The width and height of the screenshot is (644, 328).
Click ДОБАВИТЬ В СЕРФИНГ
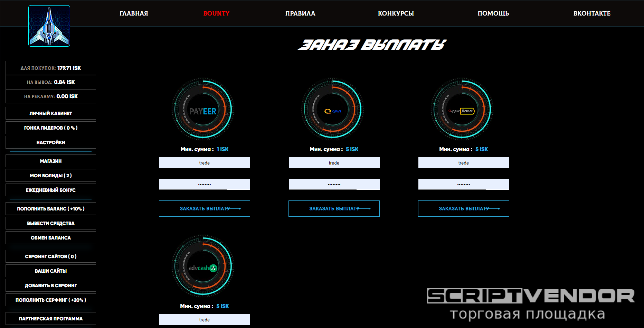click(51, 285)
